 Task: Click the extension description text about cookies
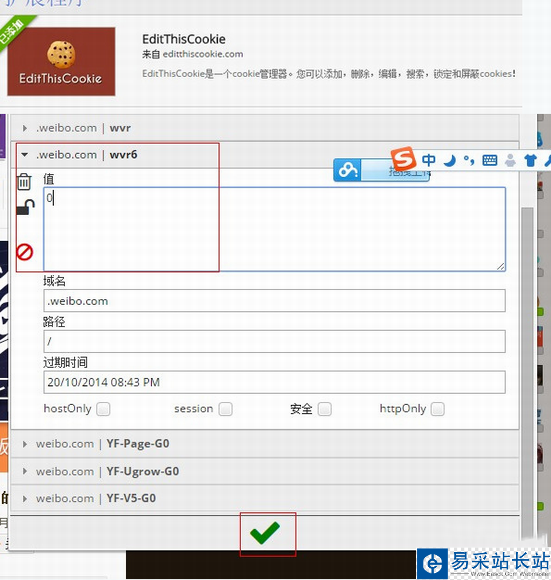tap(329, 74)
